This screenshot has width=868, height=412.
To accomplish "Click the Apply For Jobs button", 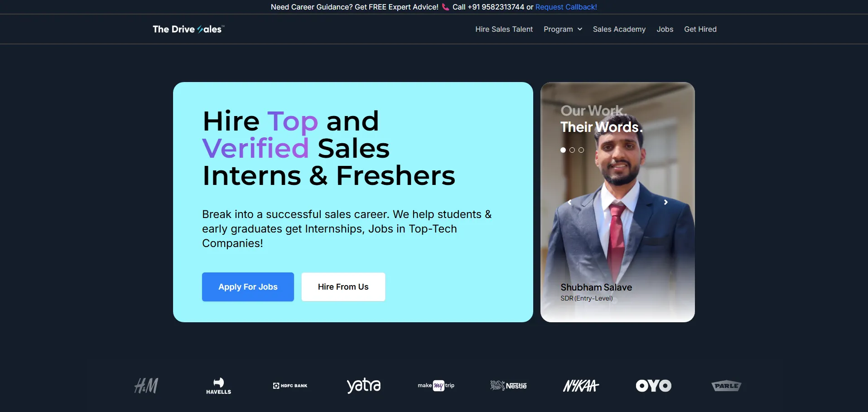I will 248,287.
